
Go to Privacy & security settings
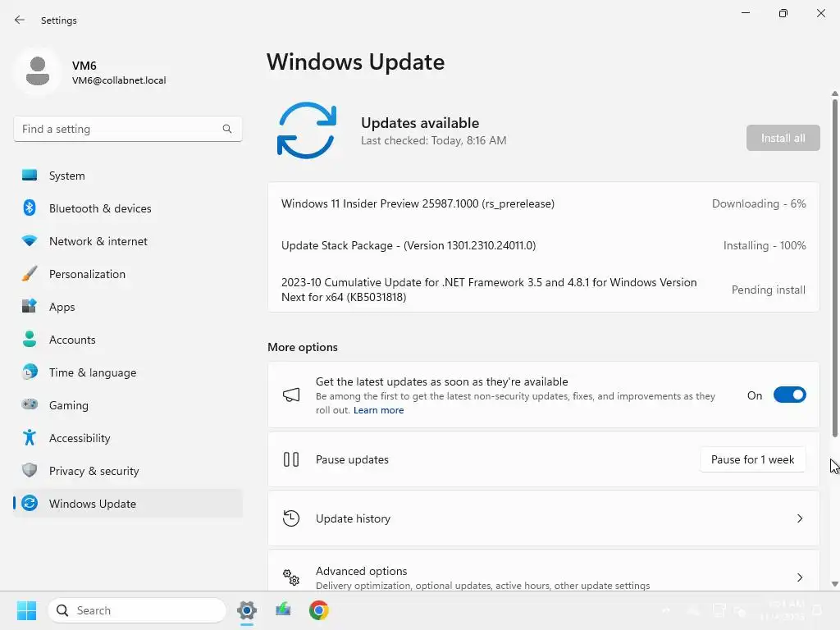pos(127,470)
